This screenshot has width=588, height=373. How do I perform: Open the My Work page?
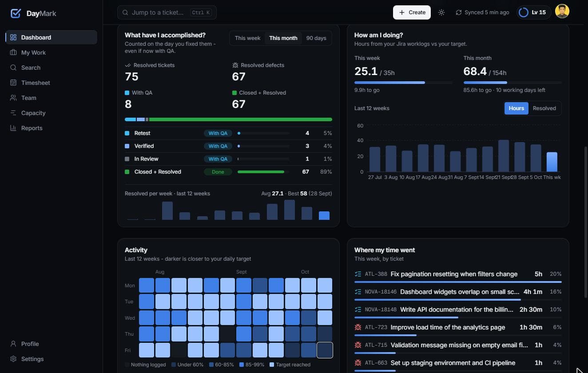tap(51, 52)
